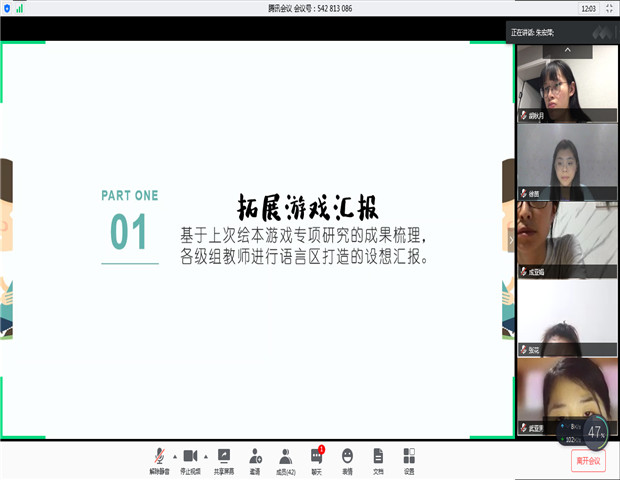Screen dimensions: 620x480
Task: Open audio options arrow beside microphone
Action: 175,457
